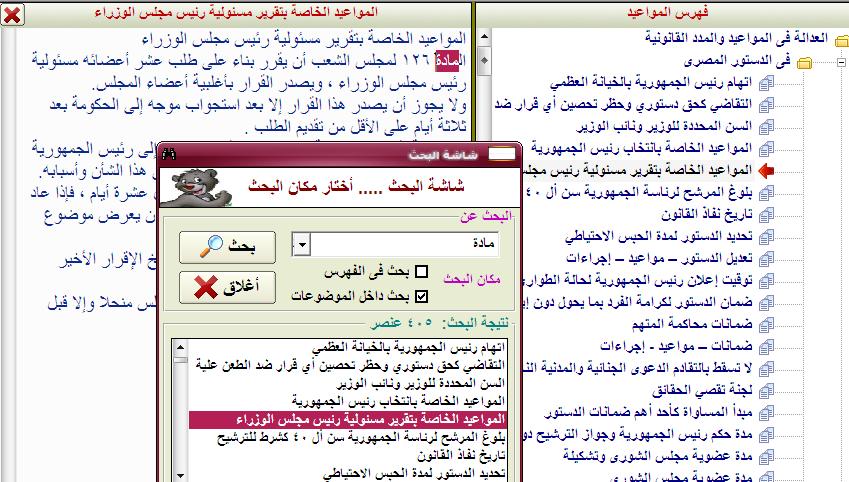Uncheck the بحث داخل الموضوعات checkbox

421,296
